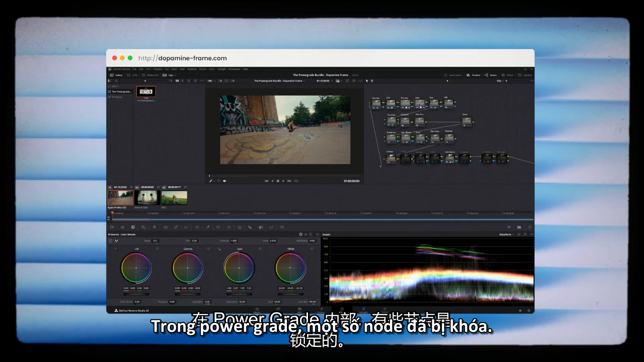
Task: Select the Cineon node
Action: [x=390, y=158]
